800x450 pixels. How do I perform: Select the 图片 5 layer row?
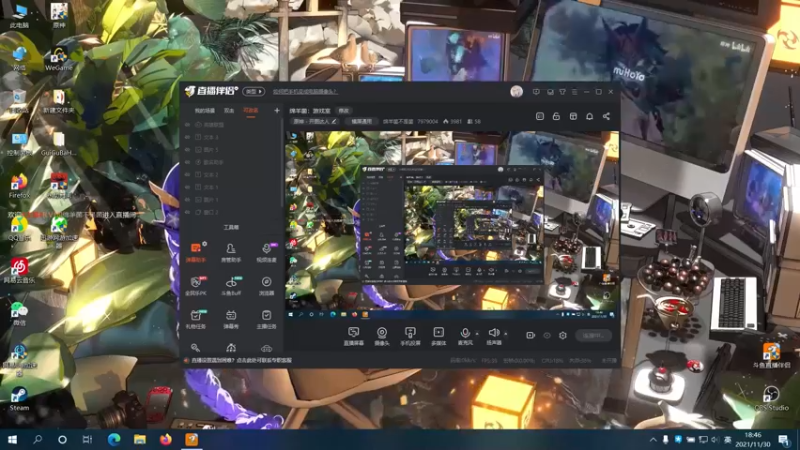[x=232, y=149]
